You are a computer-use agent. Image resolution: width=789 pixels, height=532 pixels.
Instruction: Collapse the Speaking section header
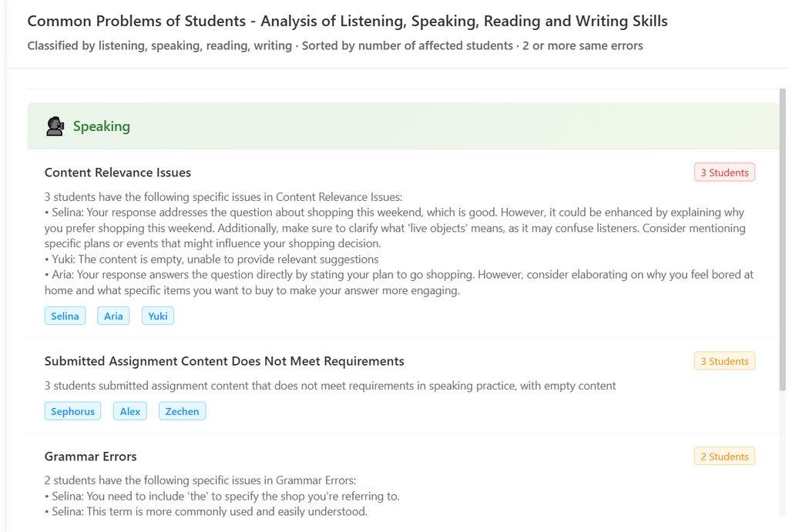click(x=101, y=125)
